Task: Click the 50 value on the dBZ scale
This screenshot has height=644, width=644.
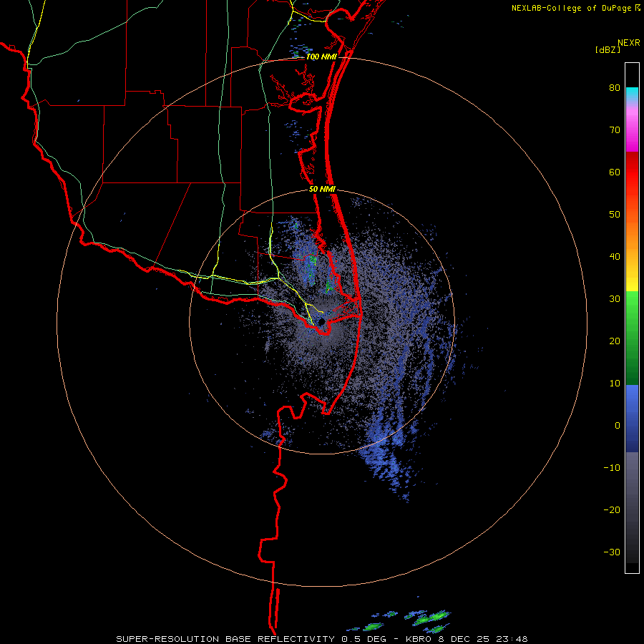Action: coord(615,215)
